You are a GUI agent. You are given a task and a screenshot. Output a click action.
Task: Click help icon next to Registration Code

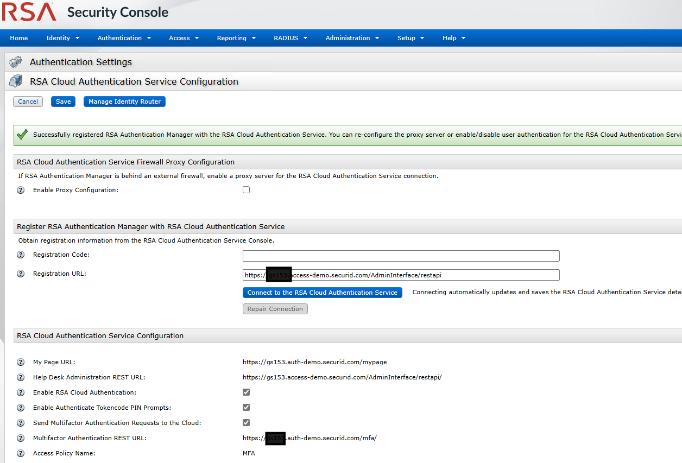(x=20, y=255)
